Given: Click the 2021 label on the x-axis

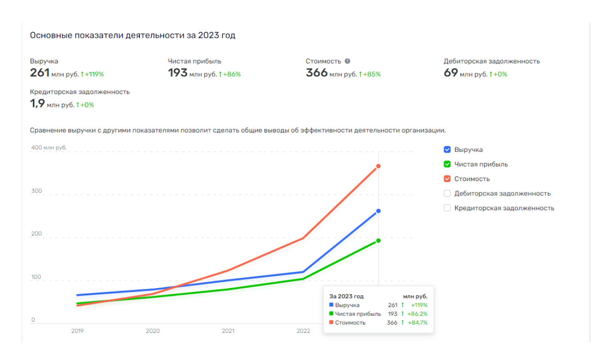Looking at the screenshot, I should [x=228, y=331].
